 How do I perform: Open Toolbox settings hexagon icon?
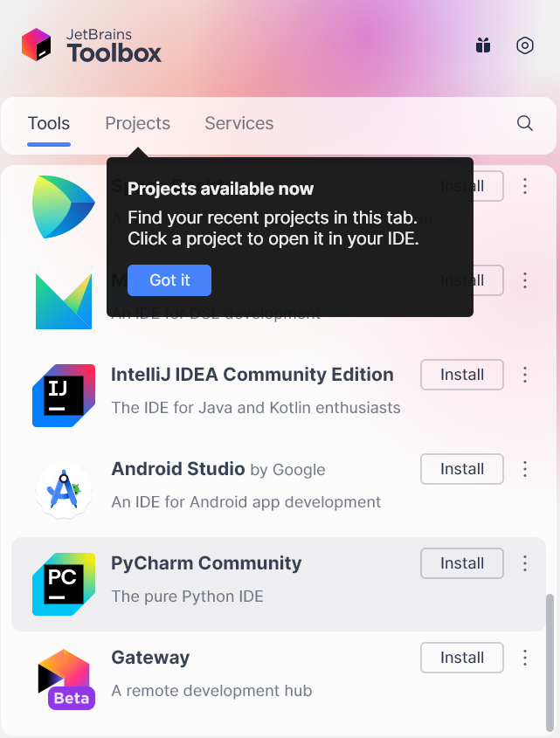525,45
